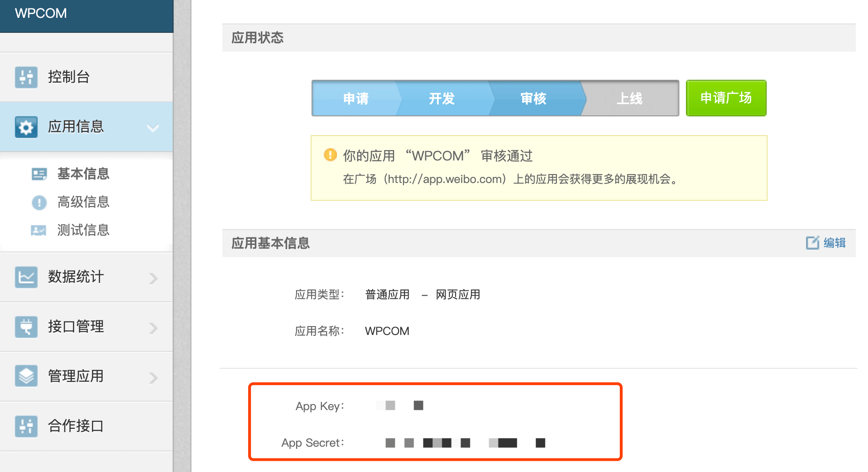Click the 开发 progress step
This screenshot has width=868, height=472.
click(442, 99)
